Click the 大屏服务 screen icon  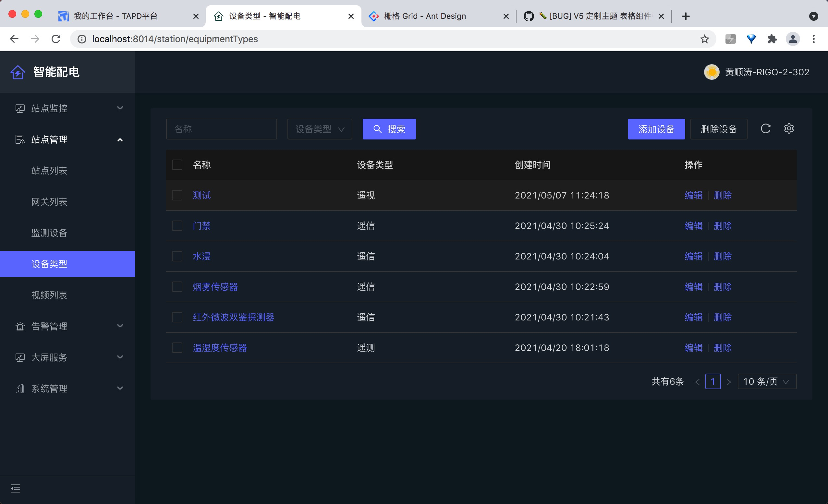pos(19,357)
